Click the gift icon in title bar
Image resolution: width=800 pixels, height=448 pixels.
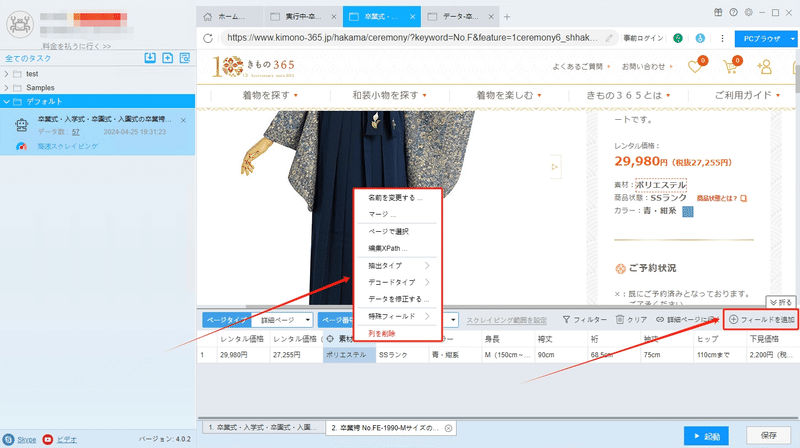(718, 12)
